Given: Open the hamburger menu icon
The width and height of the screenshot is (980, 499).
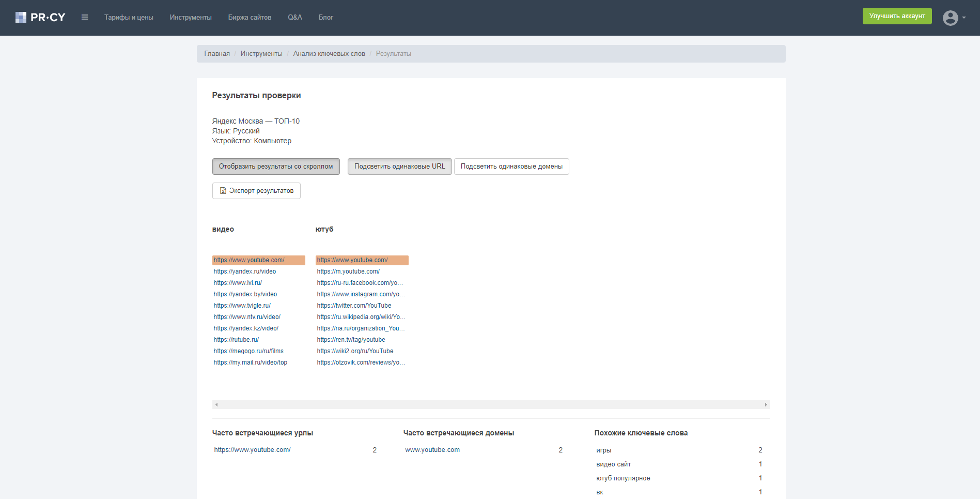Looking at the screenshot, I should (85, 18).
